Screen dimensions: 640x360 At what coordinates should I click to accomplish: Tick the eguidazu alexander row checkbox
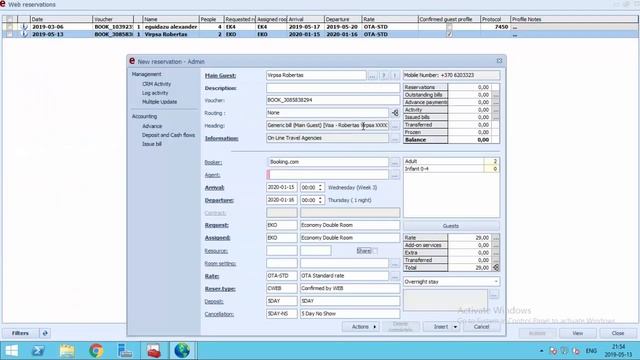pyautogui.click(x=9, y=27)
